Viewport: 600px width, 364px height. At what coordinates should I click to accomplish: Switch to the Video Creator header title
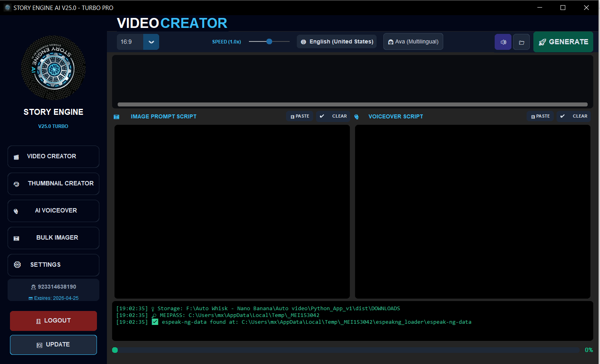tap(172, 23)
